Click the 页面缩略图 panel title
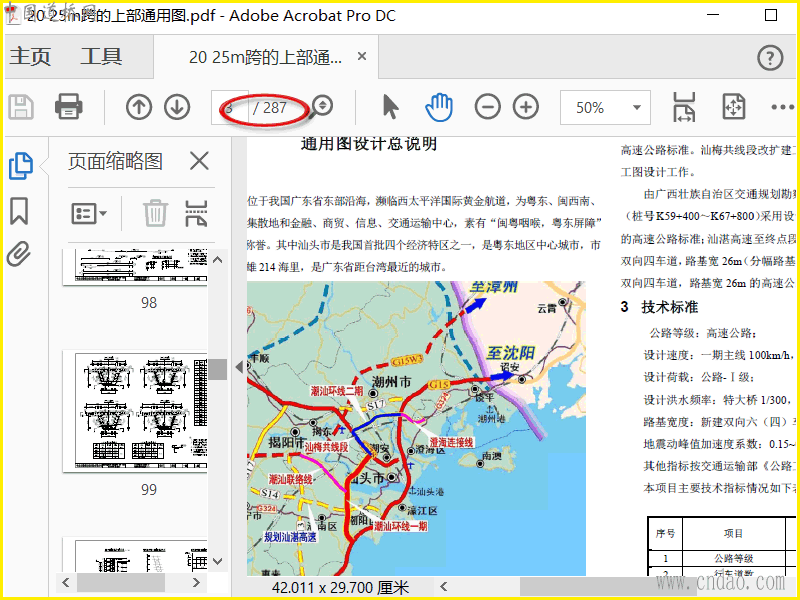Screen dimensions: 800x600 point(115,161)
